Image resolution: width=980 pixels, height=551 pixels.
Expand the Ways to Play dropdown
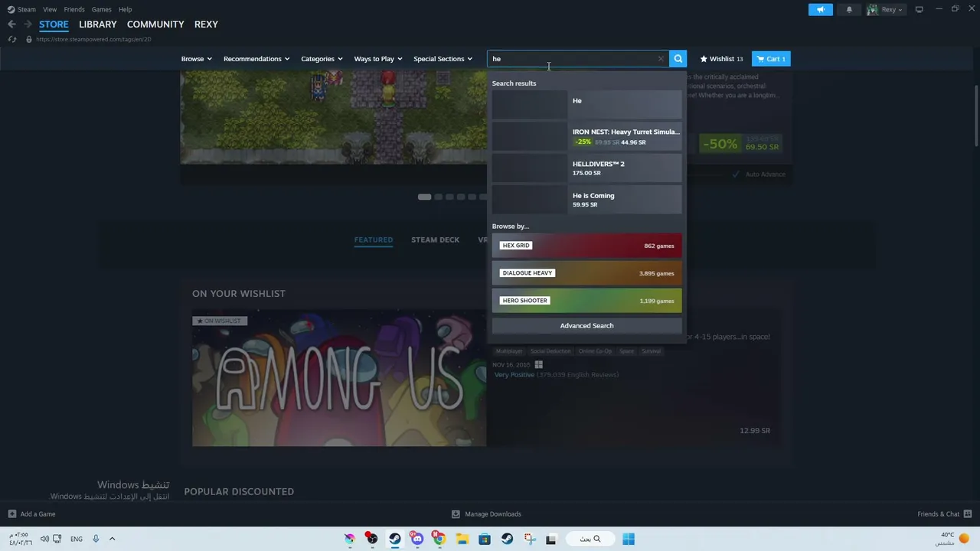(x=378, y=59)
